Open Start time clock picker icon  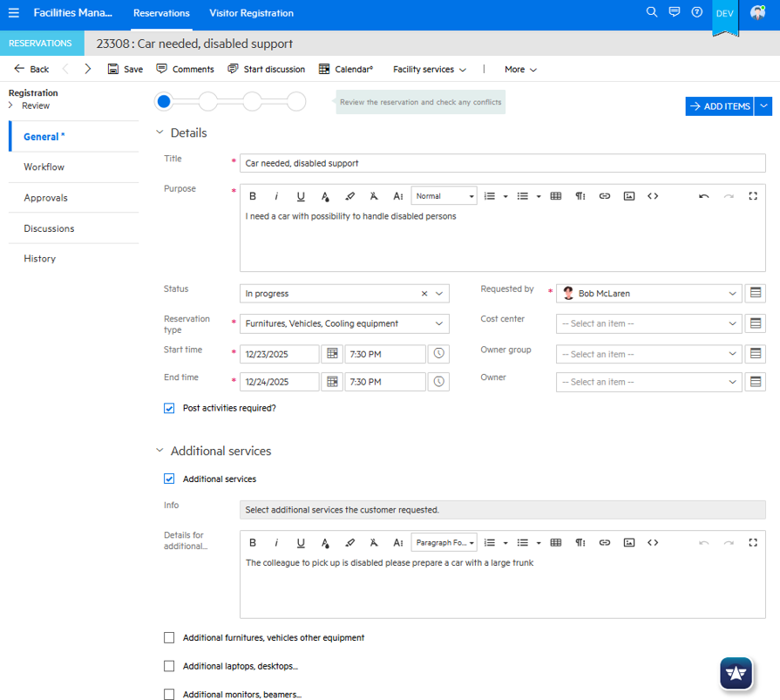438,354
